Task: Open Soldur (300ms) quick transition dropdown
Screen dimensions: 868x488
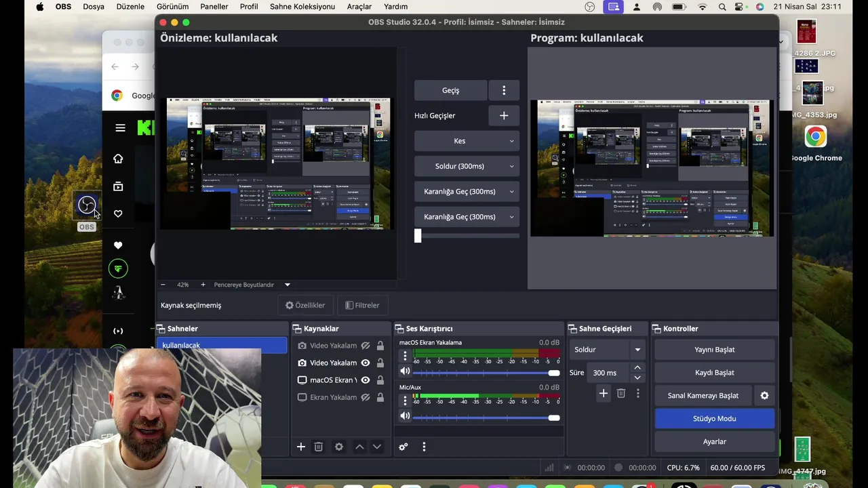Action: click(467, 166)
